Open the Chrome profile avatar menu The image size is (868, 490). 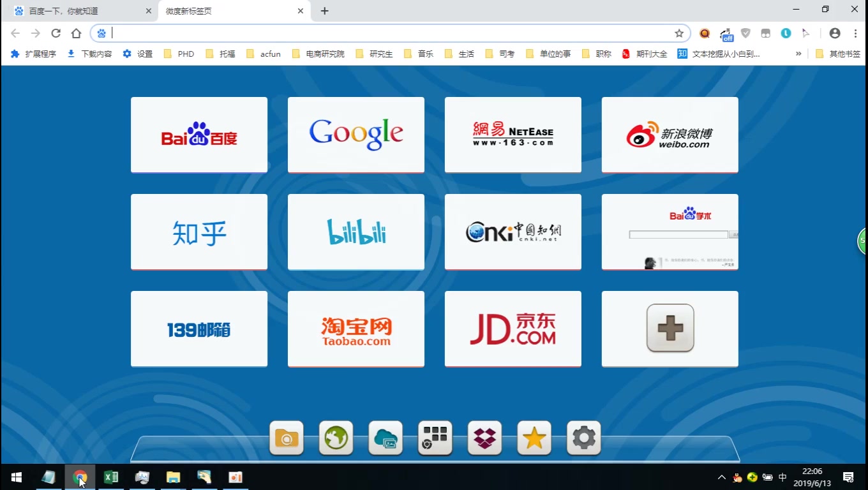[835, 33]
